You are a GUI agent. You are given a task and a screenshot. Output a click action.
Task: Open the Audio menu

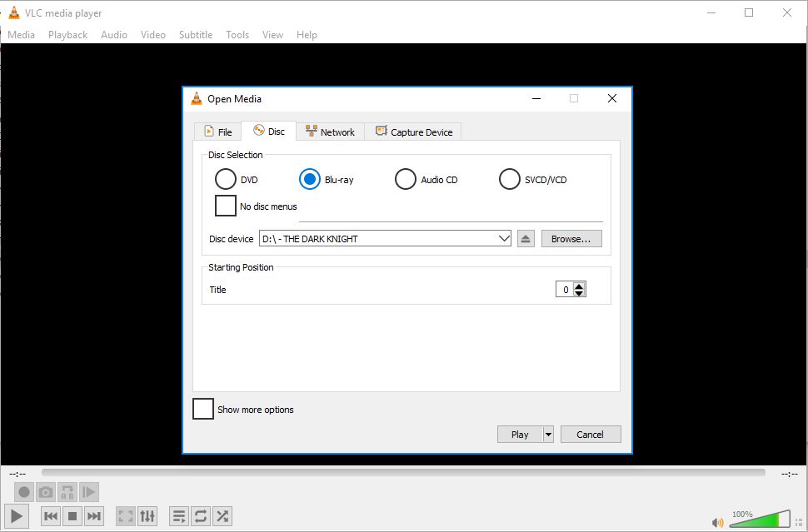[x=114, y=34]
